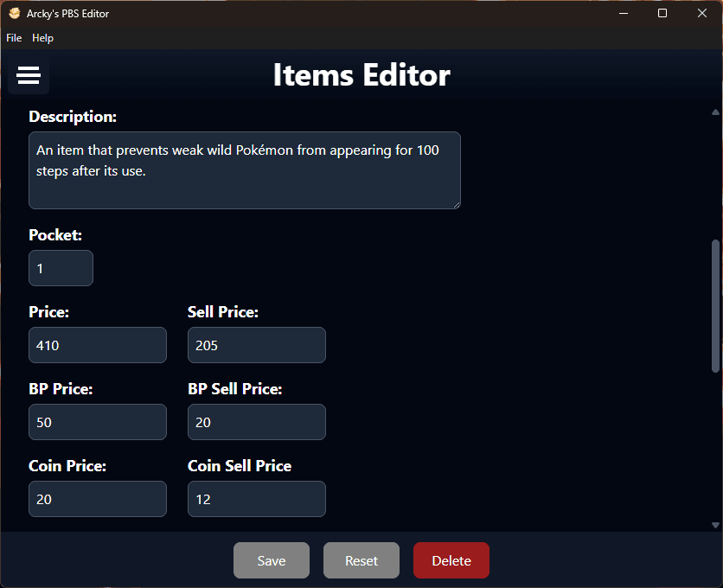Focus the Description text area
The height and width of the screenshot is (588, 723).
pyautogui.click(x=245, y=170)
